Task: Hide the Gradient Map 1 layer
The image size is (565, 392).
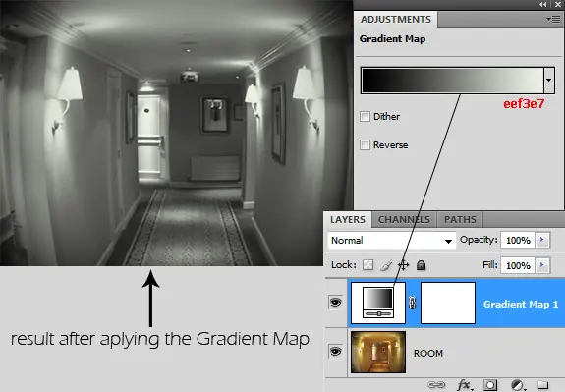Action: click(x=335, y=303)
